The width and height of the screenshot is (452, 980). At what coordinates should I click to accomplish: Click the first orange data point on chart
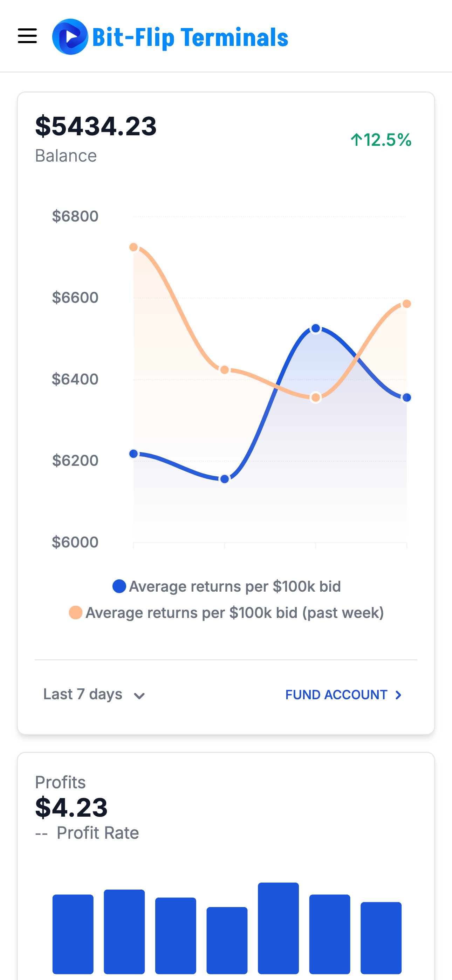click(x=133, y=247)
